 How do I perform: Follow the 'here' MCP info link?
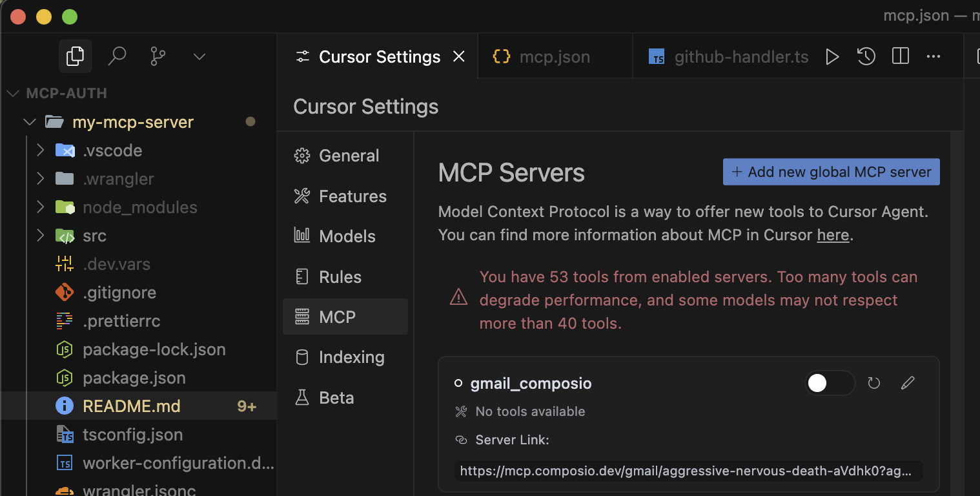point(833,235)
